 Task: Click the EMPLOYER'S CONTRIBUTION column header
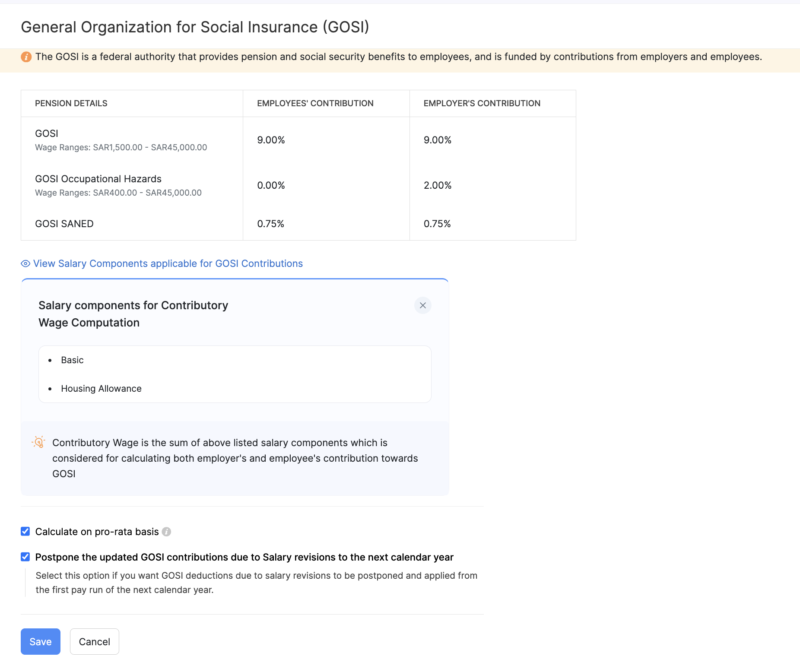click(x=482, y=103)
